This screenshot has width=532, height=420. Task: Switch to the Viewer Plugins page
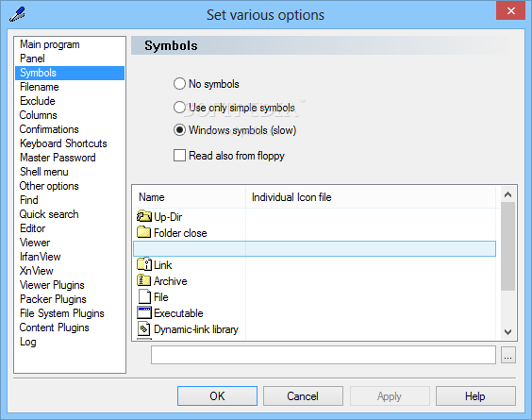[52, 285]
